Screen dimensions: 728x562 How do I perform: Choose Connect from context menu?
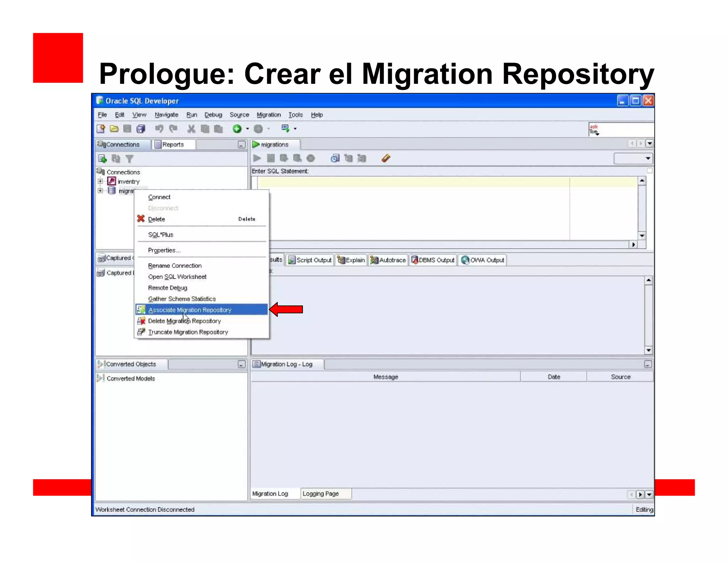[202, 197]
